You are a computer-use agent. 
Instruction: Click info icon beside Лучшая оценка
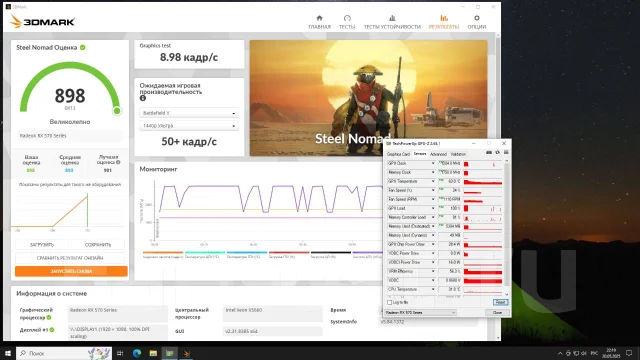(118, 162)
